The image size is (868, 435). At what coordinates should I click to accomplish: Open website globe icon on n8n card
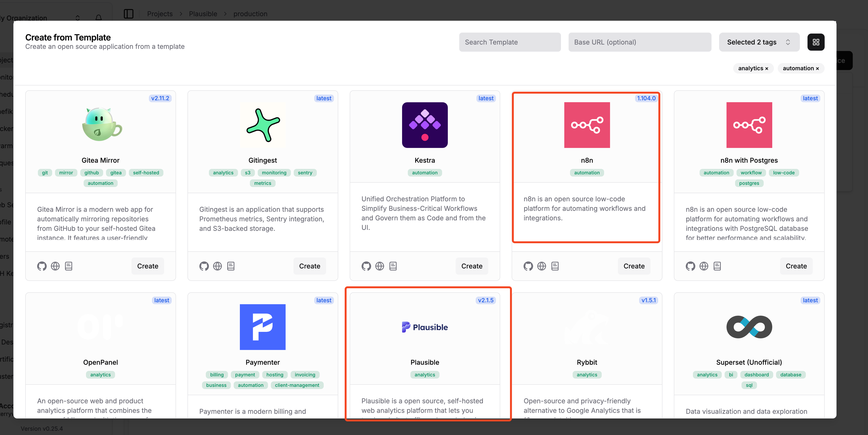coord(542,266)
